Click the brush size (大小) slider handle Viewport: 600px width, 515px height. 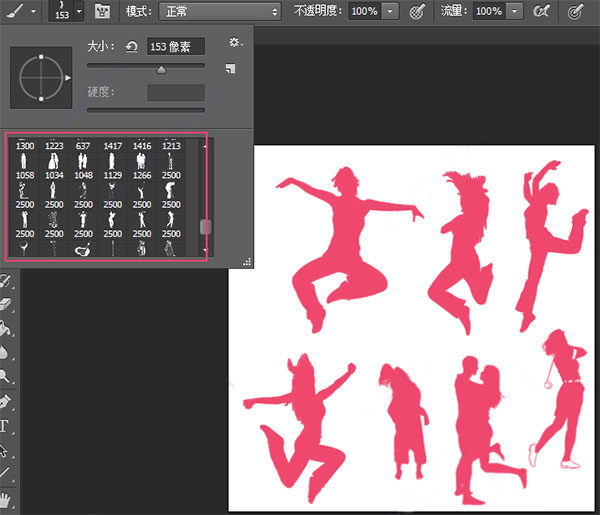pyautogui.click(x=161, y=69)
